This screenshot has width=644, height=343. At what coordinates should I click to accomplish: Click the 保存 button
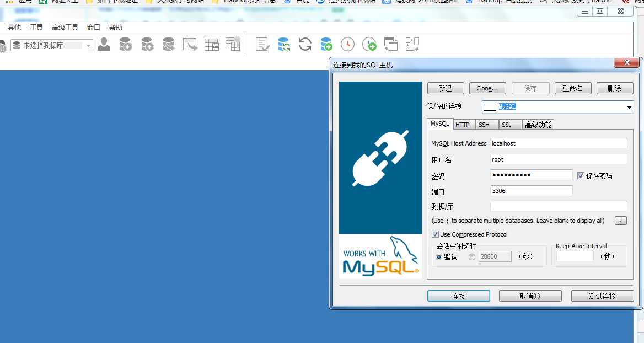click(530, 88)
